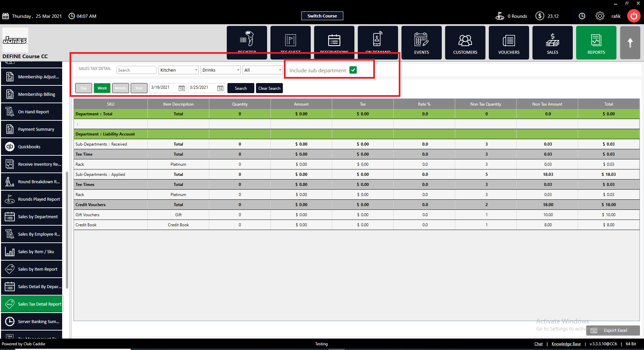
Task: Open Rounds Played Report
Action: coord(32,199)
